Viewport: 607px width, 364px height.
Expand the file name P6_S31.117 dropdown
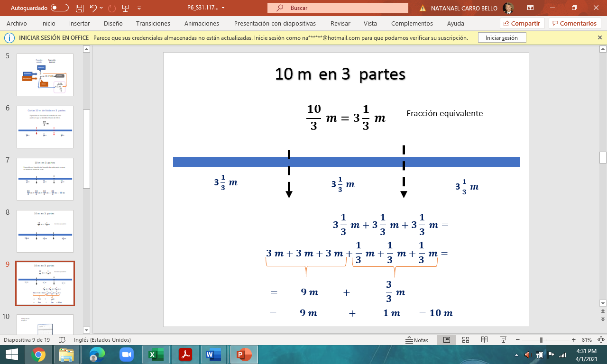pyautogui.click(x=223, y=8)
